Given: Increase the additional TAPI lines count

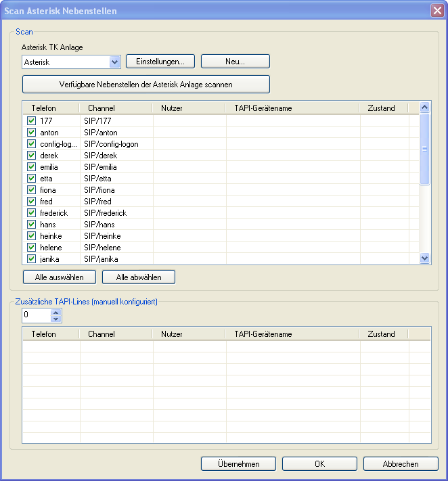Looking at the screenshot, I should (x=56, y=312).
